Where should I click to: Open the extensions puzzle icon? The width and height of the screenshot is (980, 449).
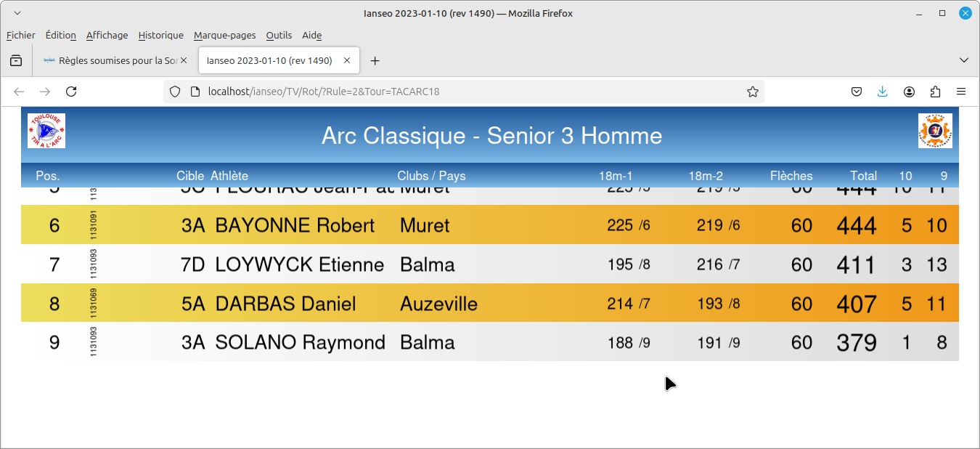[935, 92]
